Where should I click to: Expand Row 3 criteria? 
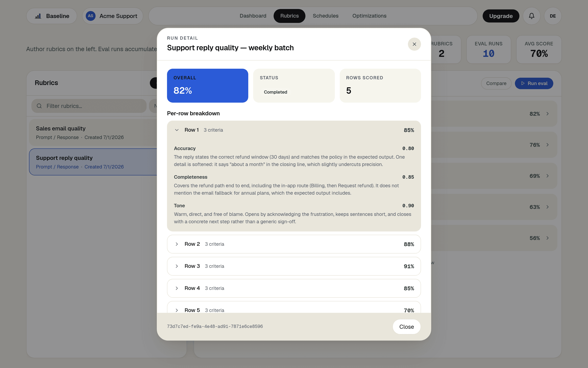[177, 266]
